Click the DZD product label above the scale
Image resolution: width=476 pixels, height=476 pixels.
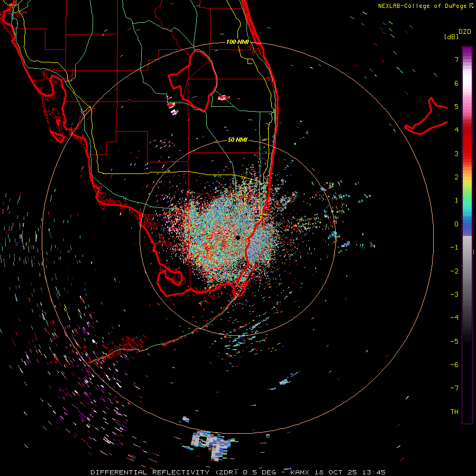click(x=465, y=32)
